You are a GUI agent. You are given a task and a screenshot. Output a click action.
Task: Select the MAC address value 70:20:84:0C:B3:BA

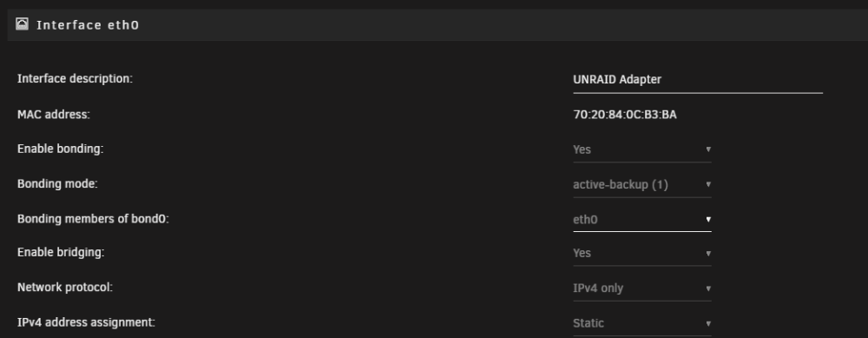624,116
